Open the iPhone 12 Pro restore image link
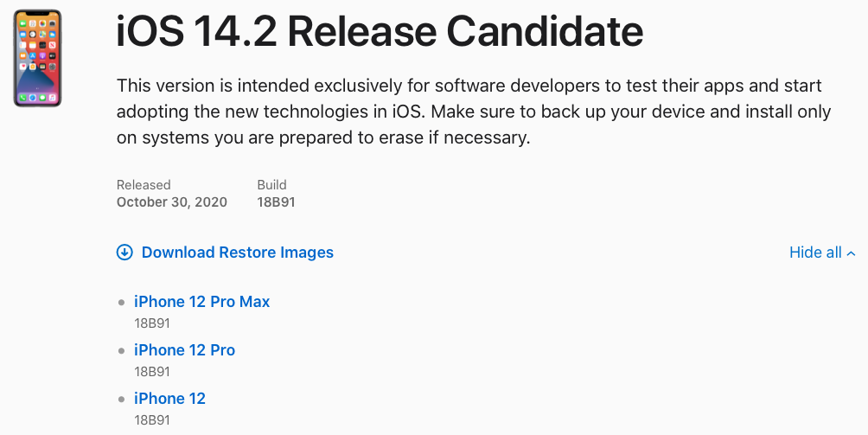This screenshot has width=868, height=435. pyautogui.click(x=184, y=349)
